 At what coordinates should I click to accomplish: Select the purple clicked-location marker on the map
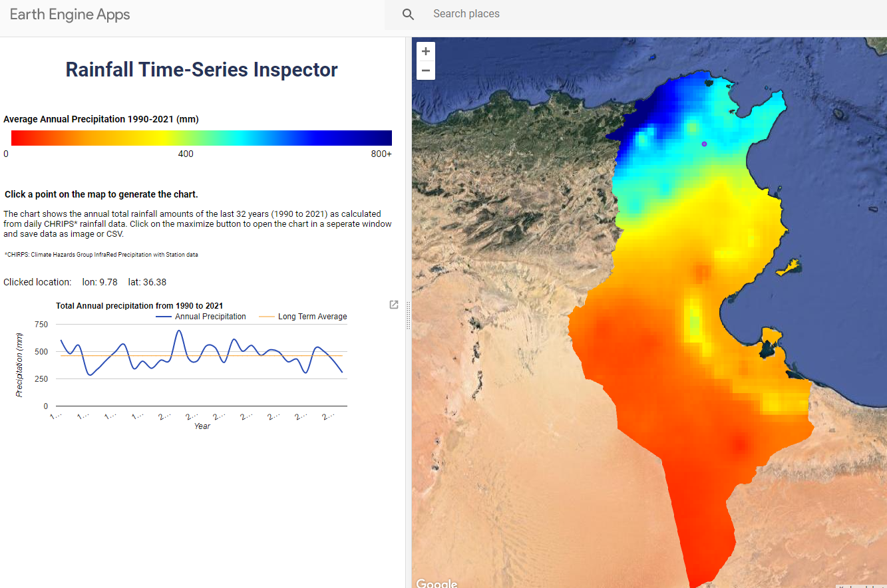coord(705,143)
